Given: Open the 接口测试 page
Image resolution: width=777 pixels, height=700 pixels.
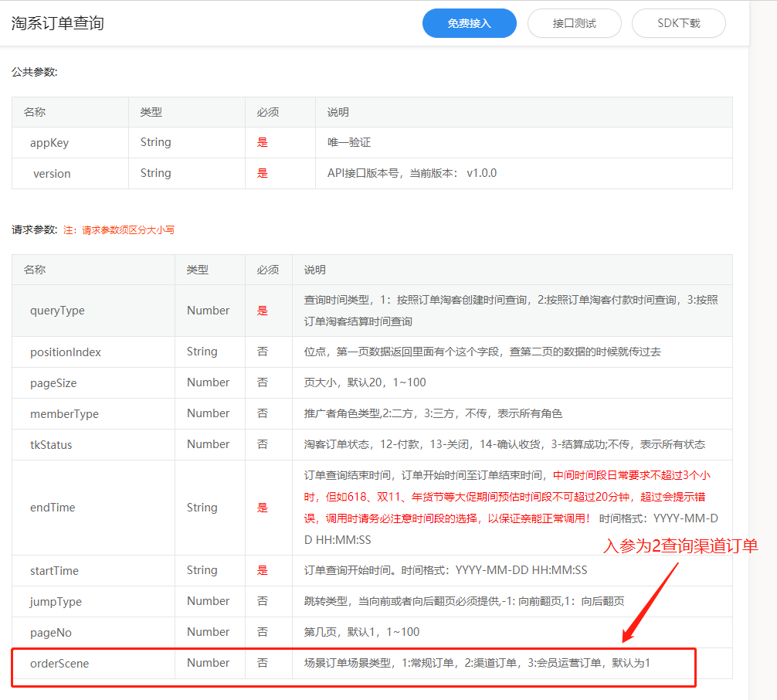Looking at the screenshot, I should (574, 23).
